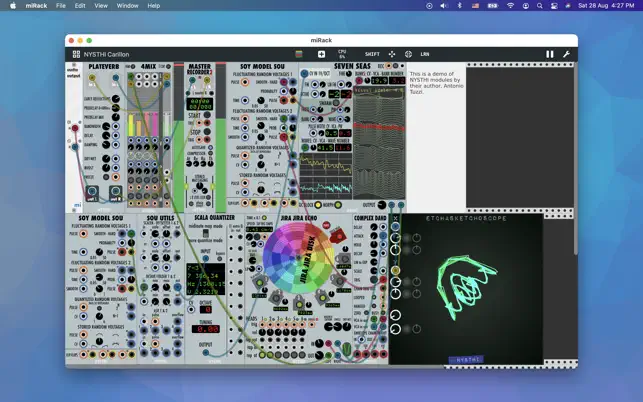The image size is (643, 402).
Task: Click the NYSTHI Carillon patch title
Action: pyautogui.click(x=106, y=54)
